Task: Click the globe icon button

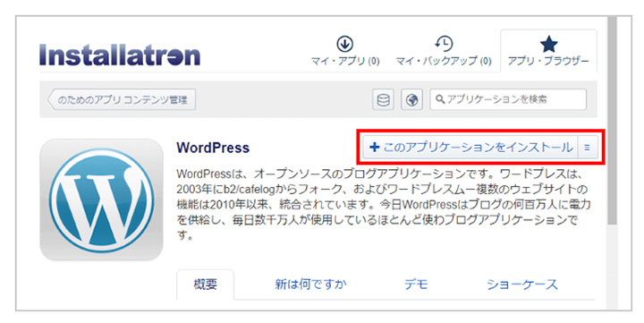Action: pyautogui.click(x=411, y=99)
